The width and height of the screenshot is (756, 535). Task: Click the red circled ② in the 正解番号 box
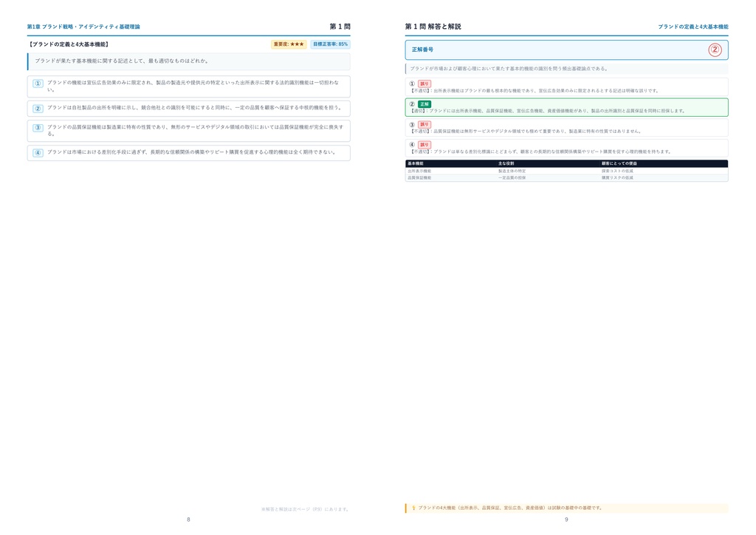coord(715,50)
